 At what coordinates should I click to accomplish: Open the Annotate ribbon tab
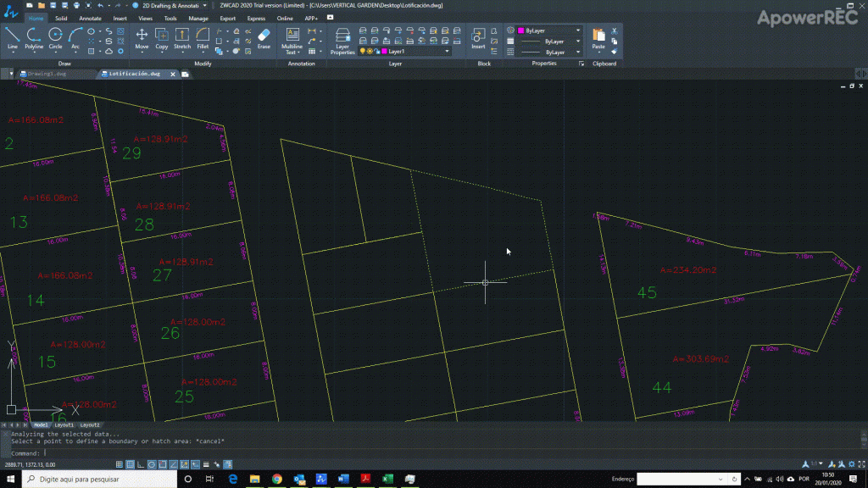coord(90,18)
